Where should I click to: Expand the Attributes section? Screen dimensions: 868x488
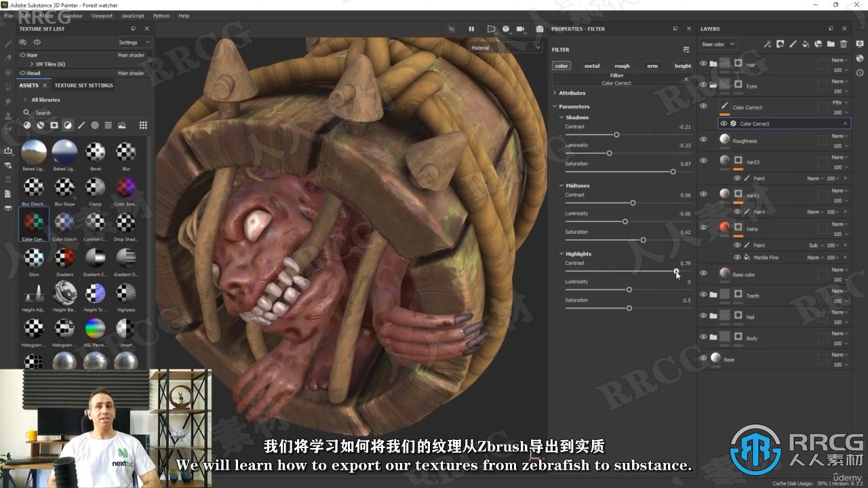pos(555,93)
